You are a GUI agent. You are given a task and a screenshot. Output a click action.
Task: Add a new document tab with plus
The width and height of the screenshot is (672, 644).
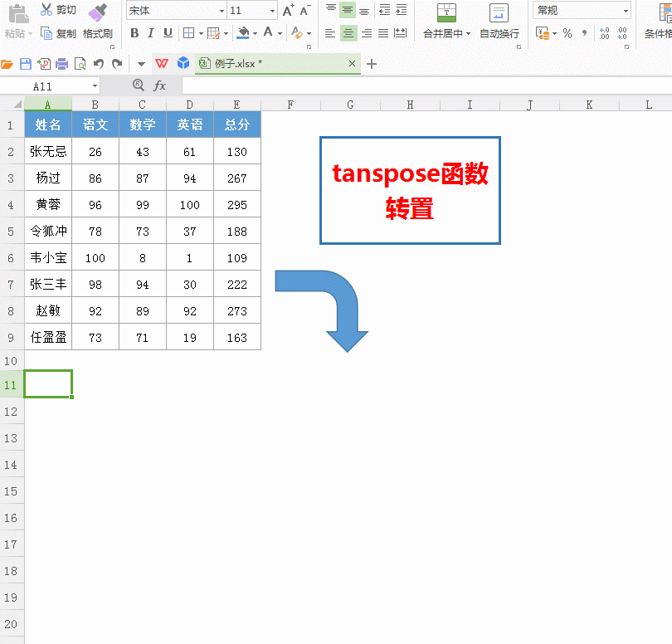click(x=372, y=64)
